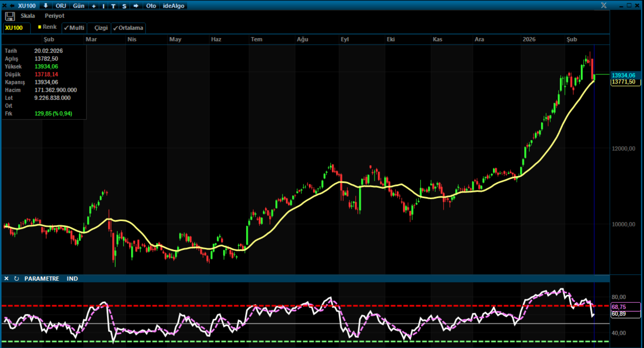Click the X icon left of window controls
Image resolution: width=644 pixels, height=348 pixels.
click(x=604, y=6)
